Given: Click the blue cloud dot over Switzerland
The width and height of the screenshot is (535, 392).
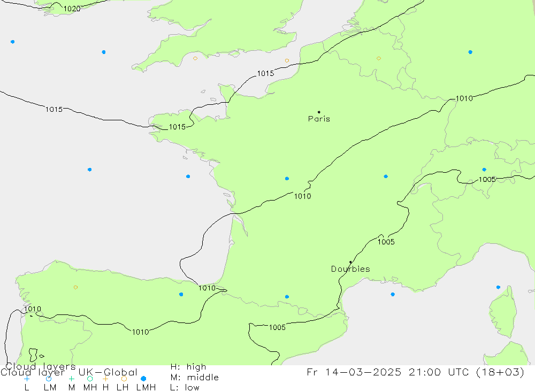Looking at the screenshot, I should pyautogui.click(x=484, y=170).
